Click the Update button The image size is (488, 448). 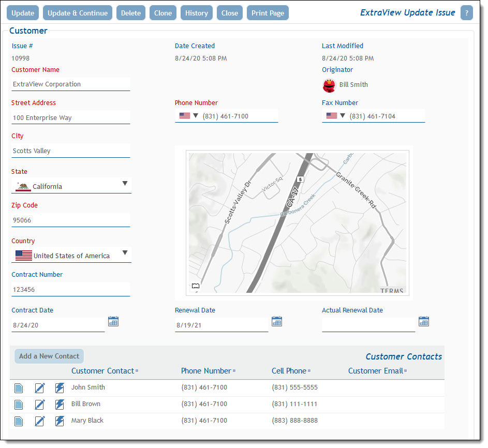(23, 13)
